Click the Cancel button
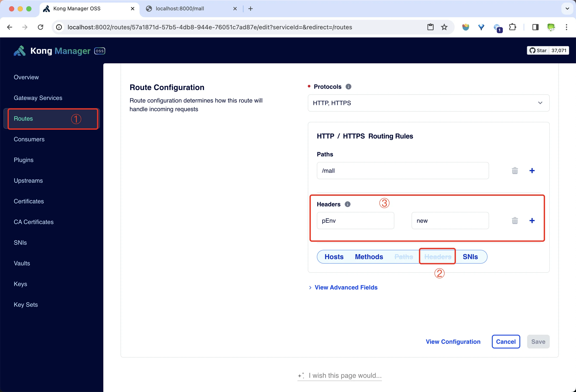576x392 pixels. 506,342
